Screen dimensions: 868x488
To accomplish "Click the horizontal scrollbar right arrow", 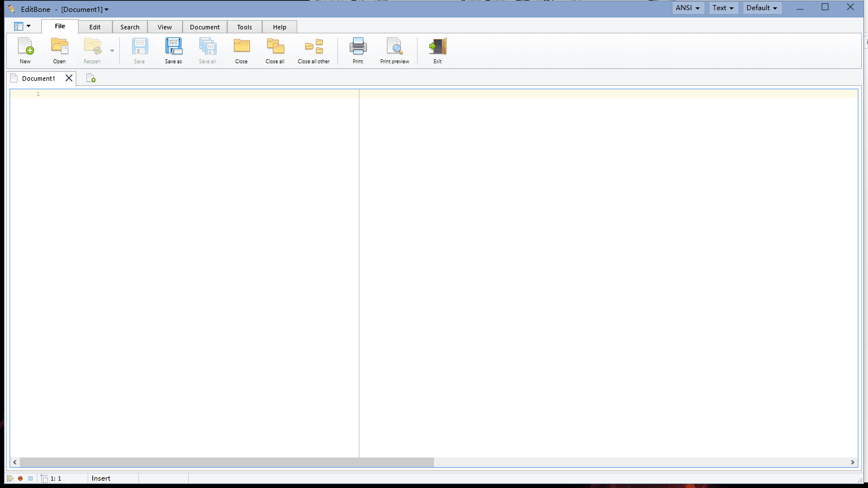I will (853, 462).
